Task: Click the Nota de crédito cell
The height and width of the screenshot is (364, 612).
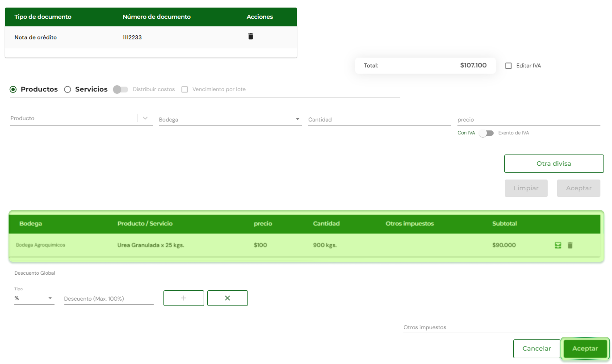Action: [36, 38]
